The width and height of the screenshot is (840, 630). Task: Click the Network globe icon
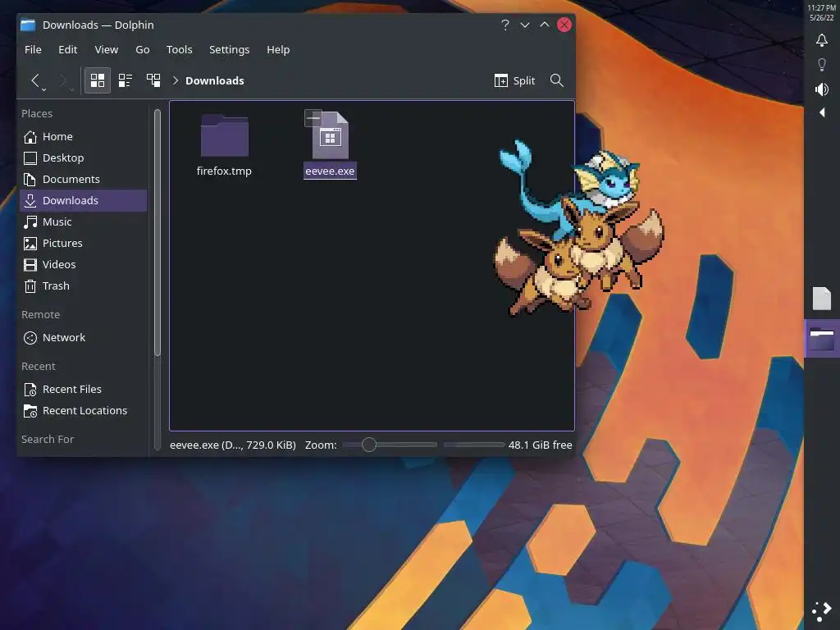tap(30, 337)
